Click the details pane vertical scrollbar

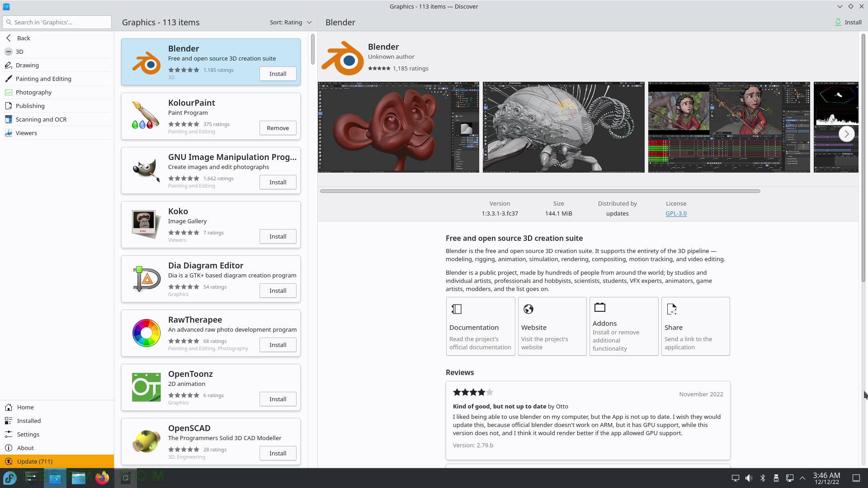[863, 158]
